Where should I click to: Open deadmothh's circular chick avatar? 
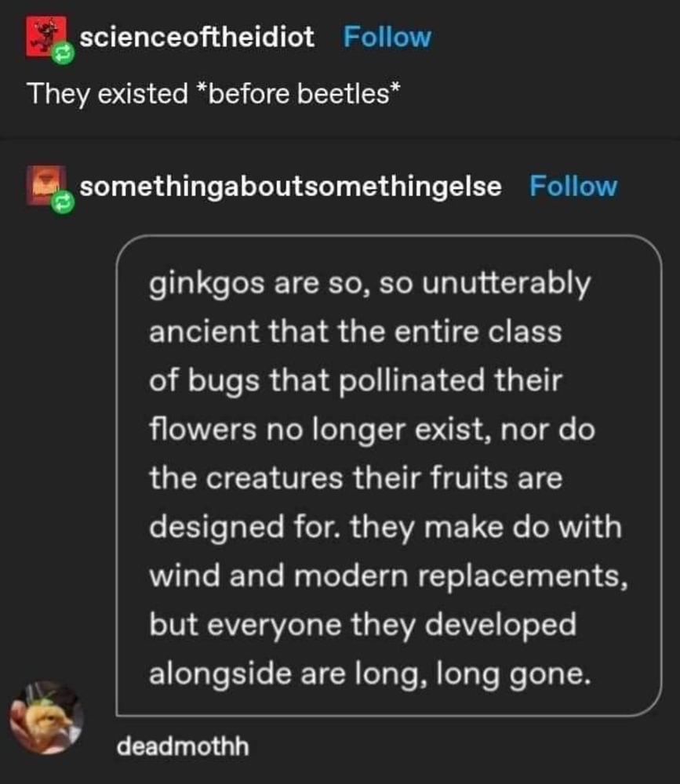point(46,717)
